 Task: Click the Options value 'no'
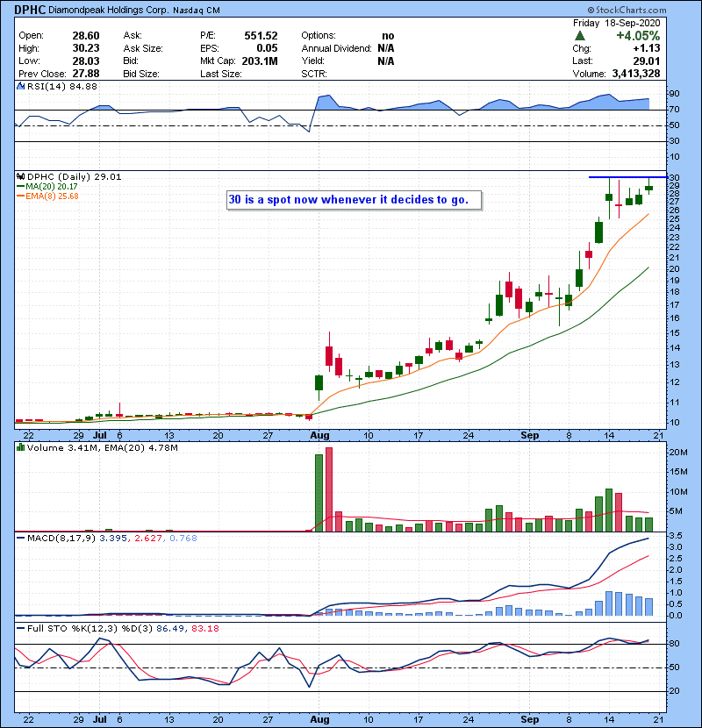(x=388, y=36)
